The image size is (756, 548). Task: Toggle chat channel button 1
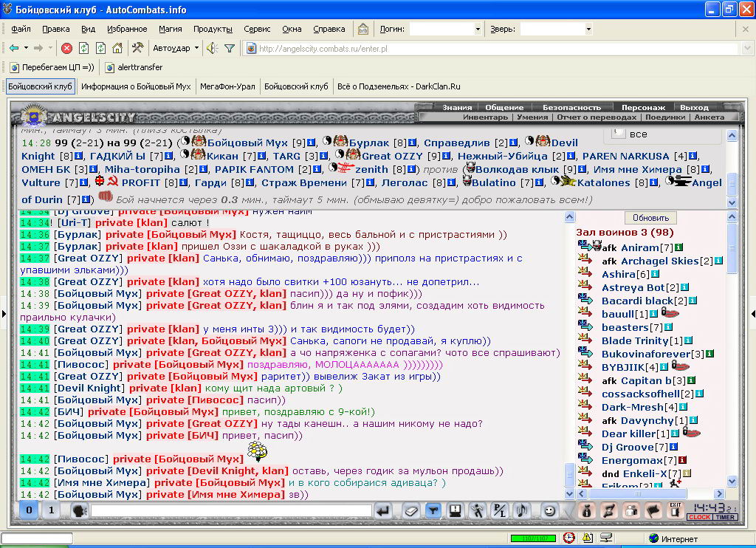52,510
